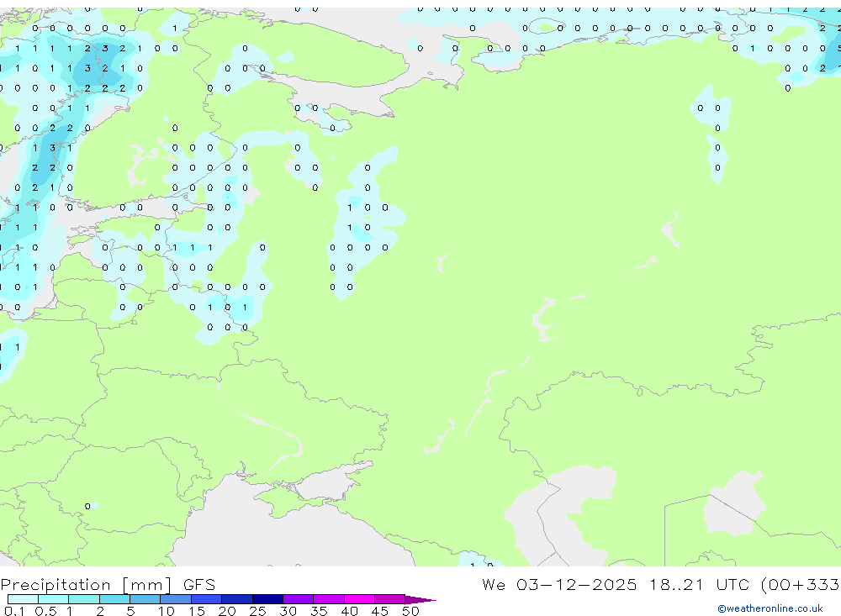Select the 1–2 mm legend swatch

point(84,599)
